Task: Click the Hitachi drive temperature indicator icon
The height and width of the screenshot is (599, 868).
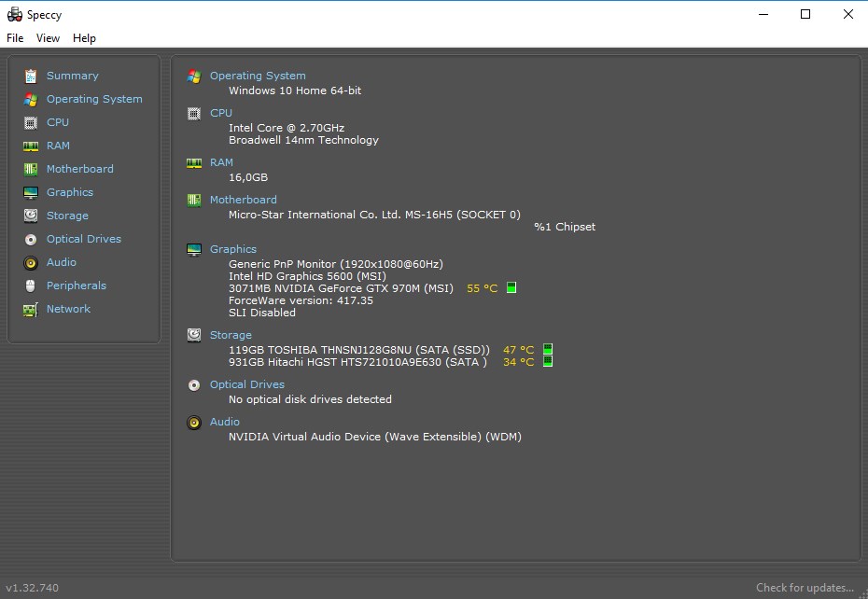Action: (x=548, y=361)
